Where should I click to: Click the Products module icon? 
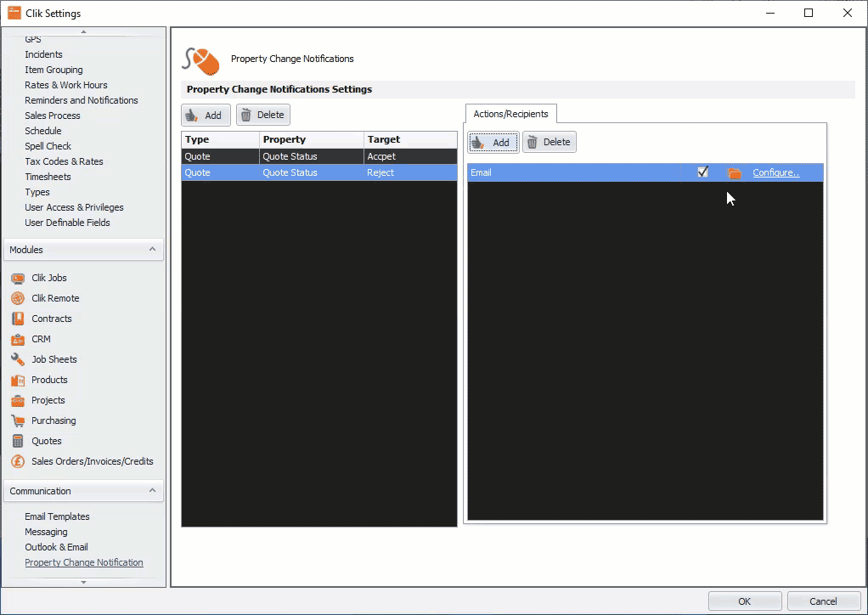click(x=18, y=381)
